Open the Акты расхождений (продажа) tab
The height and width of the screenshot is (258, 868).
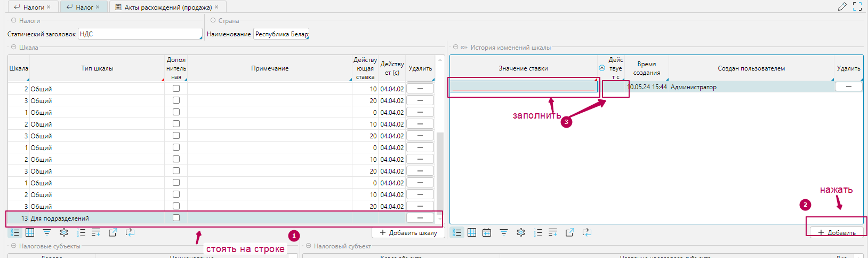click(167, 7)
